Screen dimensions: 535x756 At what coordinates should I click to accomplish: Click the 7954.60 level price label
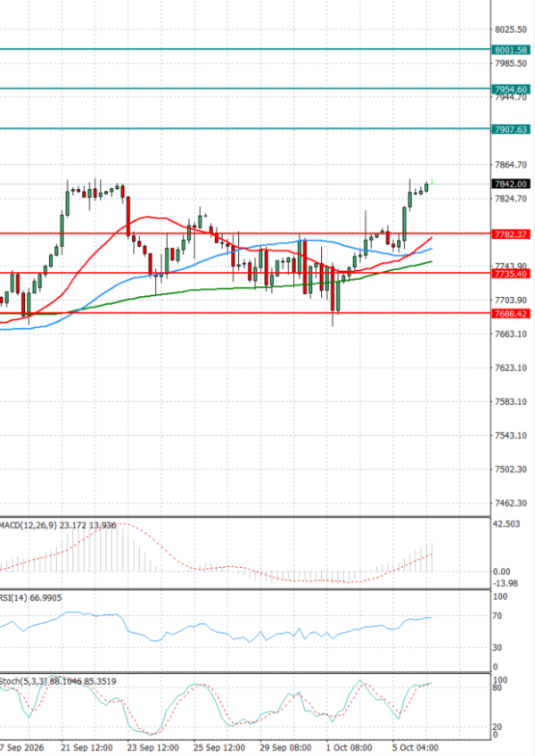click(x=511, y=90)
